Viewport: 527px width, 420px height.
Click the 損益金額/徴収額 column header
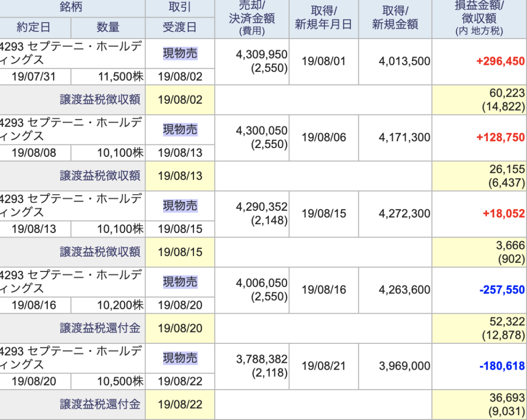(x=479, y=19)
